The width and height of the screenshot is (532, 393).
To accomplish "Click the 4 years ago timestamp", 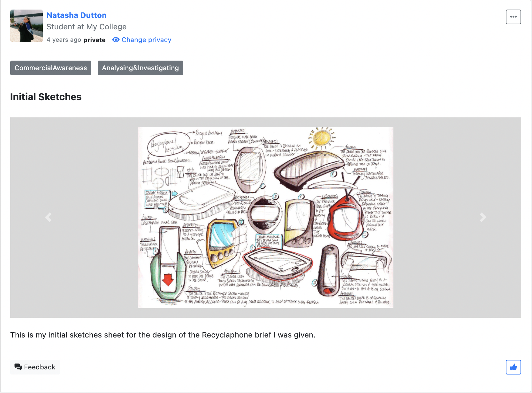I will 64,40.
